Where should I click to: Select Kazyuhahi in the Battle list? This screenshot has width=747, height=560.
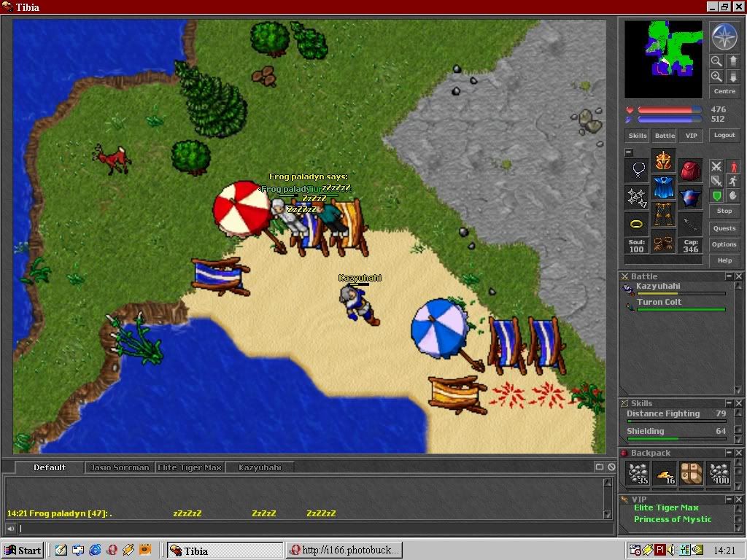click(x=673, y=288)
